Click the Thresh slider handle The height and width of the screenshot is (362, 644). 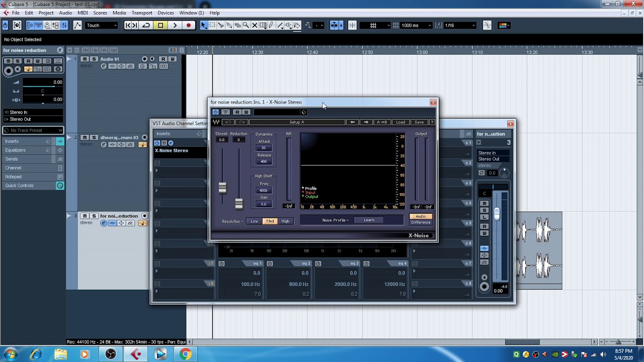(222, 188)
